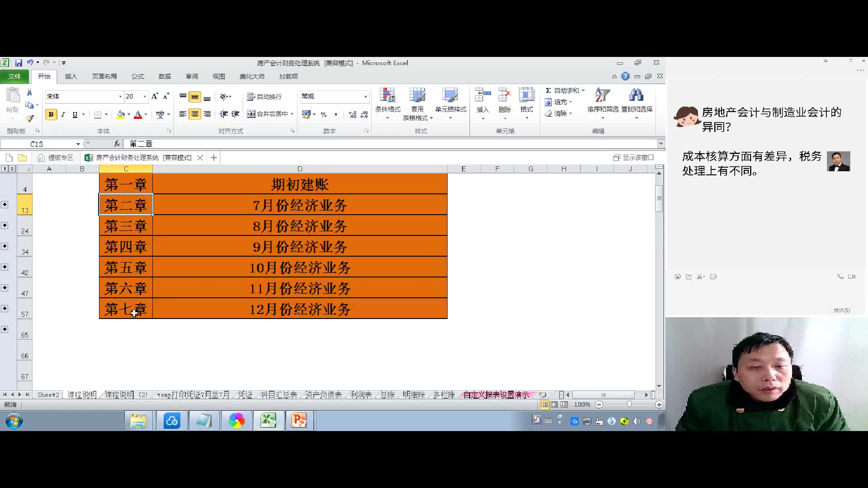This screenshot has height=488, width=868.
Task: Click the 显示多窗口 button
Action: pos(633,158)
